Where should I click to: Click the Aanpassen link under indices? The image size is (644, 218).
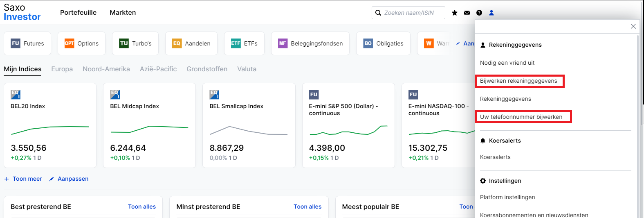pyautogui.click(x=73, y=179)
